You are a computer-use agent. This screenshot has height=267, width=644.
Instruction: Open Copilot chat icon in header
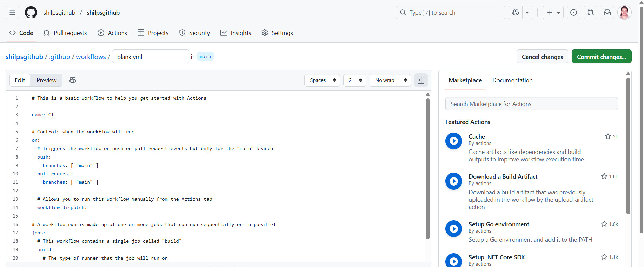click(x=516, y=13)
